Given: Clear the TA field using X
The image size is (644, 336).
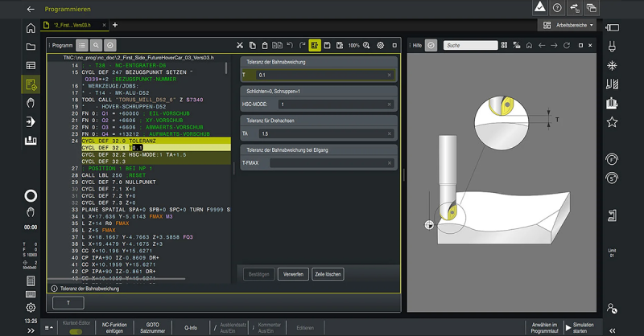Looking at the screenshot, I should 390,133.
